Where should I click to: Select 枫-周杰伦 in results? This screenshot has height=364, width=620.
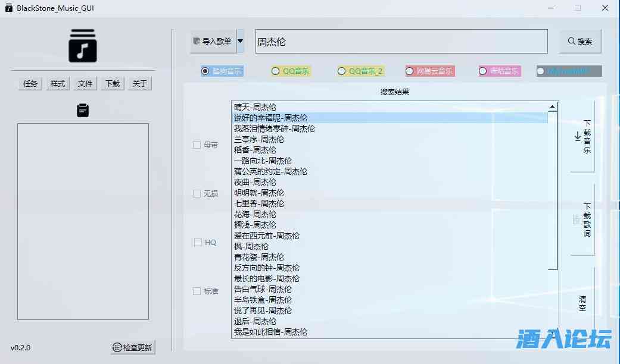click(x=390, y=246)
